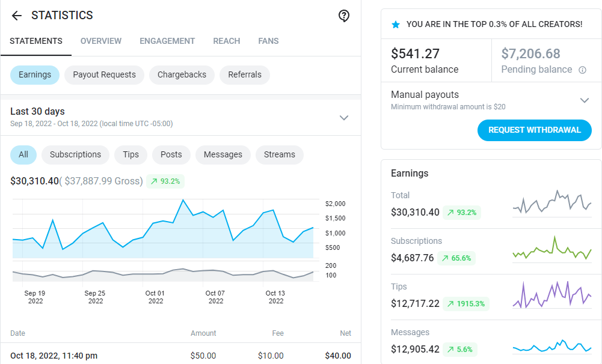Show only Subscriptions in chart

(75, 154)
